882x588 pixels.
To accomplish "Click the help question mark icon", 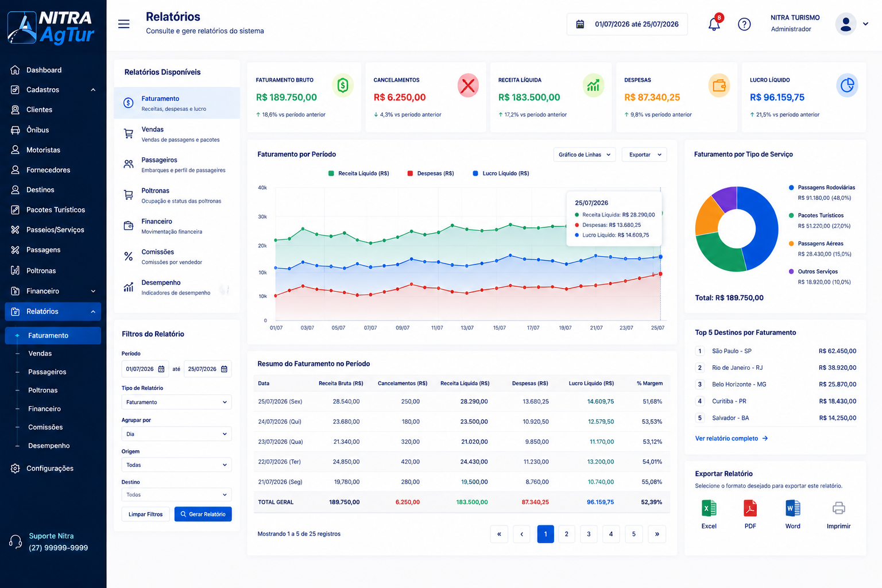I will click(x=744, y=24).
